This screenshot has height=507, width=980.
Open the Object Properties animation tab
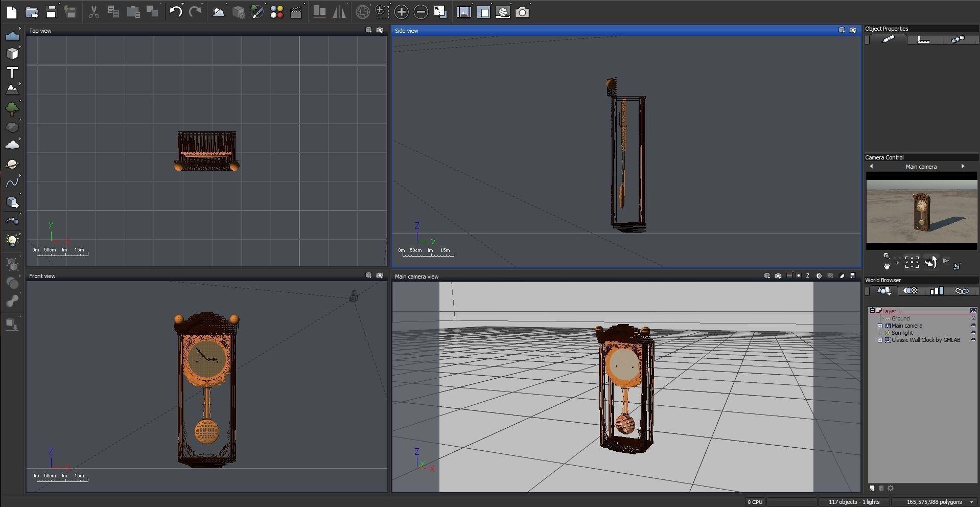click(x=958, y=39)
